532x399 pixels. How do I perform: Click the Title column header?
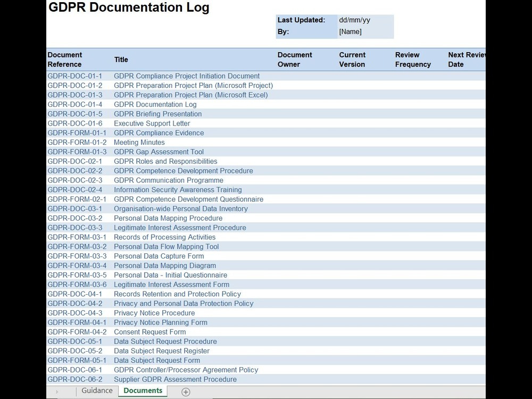[121, 60]
